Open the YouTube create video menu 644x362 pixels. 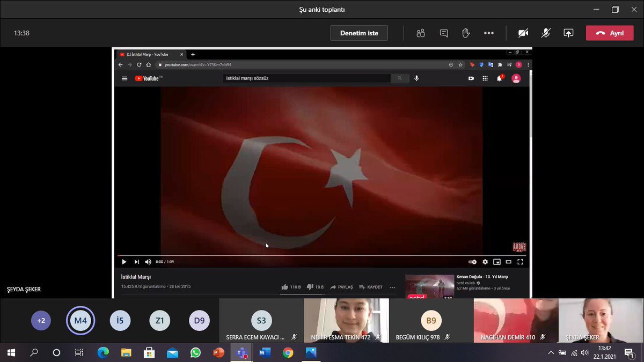click(x=471, y=78)
